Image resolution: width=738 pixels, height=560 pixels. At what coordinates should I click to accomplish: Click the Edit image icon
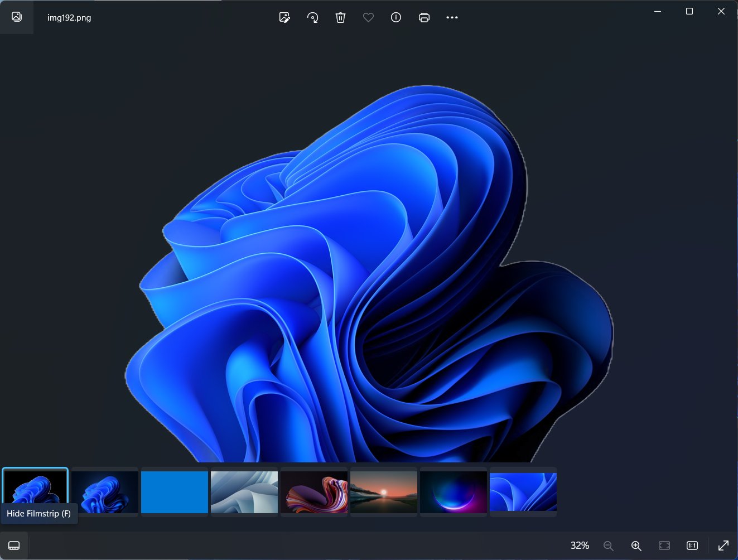pos(284,17)
